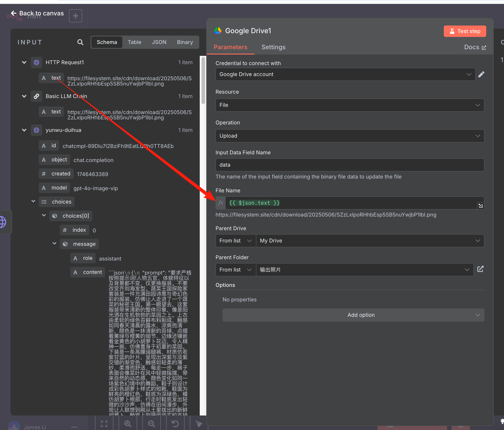Collapse the yunwu-duihua section
The width and height of the screenshot is (504, 430).
click(24, 130)
